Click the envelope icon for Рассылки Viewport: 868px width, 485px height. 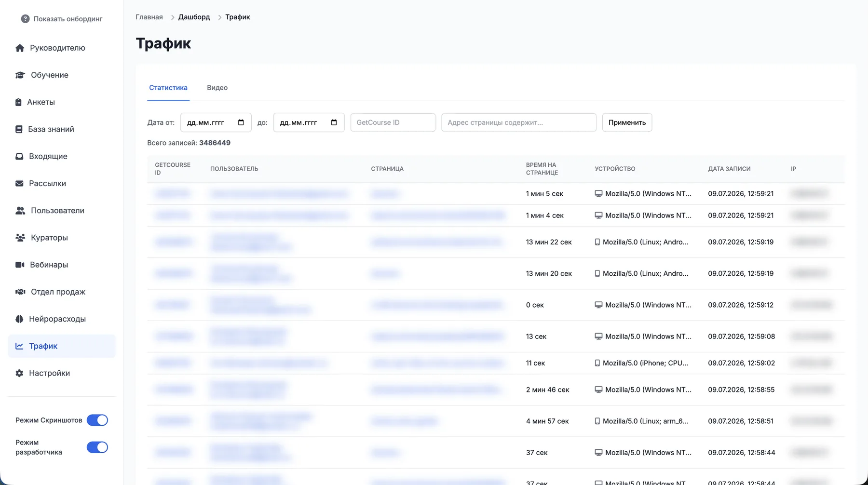click(x=19, y=183)
